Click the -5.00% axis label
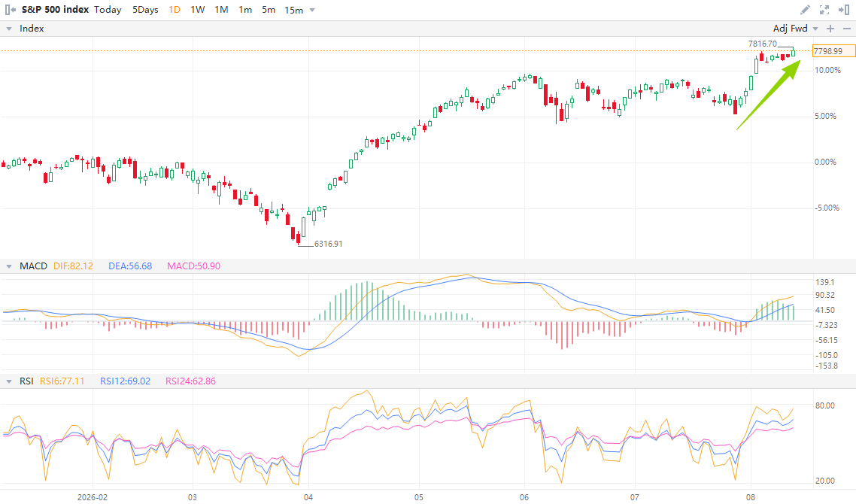This screenshot has height=504, width=856. click(x=827, y=208)
